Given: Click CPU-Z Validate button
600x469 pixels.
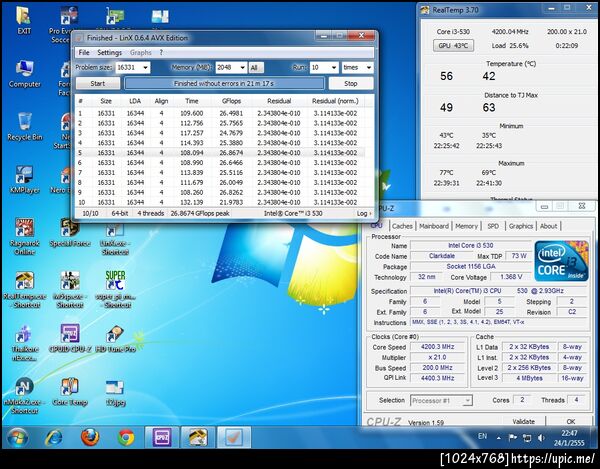Looking at the screenshot, I should coord(523,422).
